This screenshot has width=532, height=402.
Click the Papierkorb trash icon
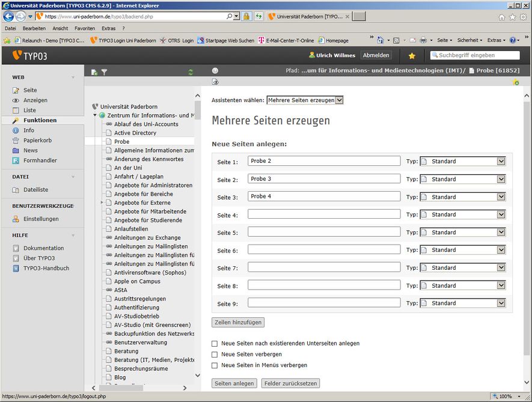16,141
